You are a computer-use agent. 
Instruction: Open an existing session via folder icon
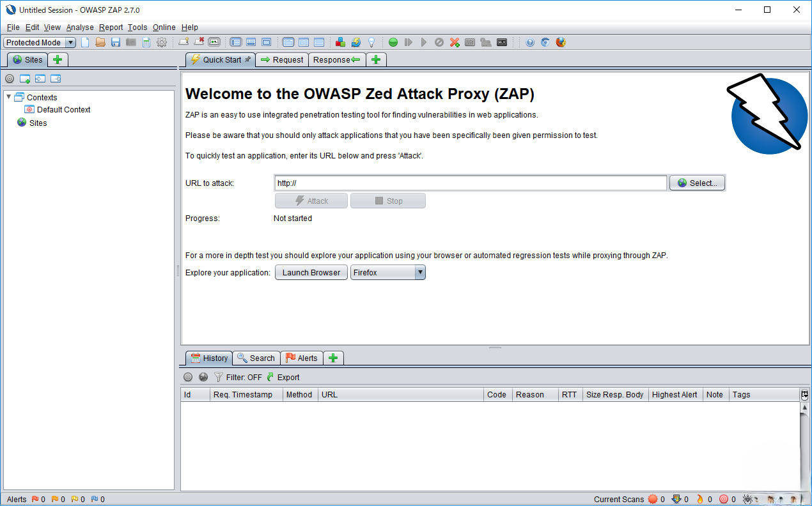tap(100, 42)
